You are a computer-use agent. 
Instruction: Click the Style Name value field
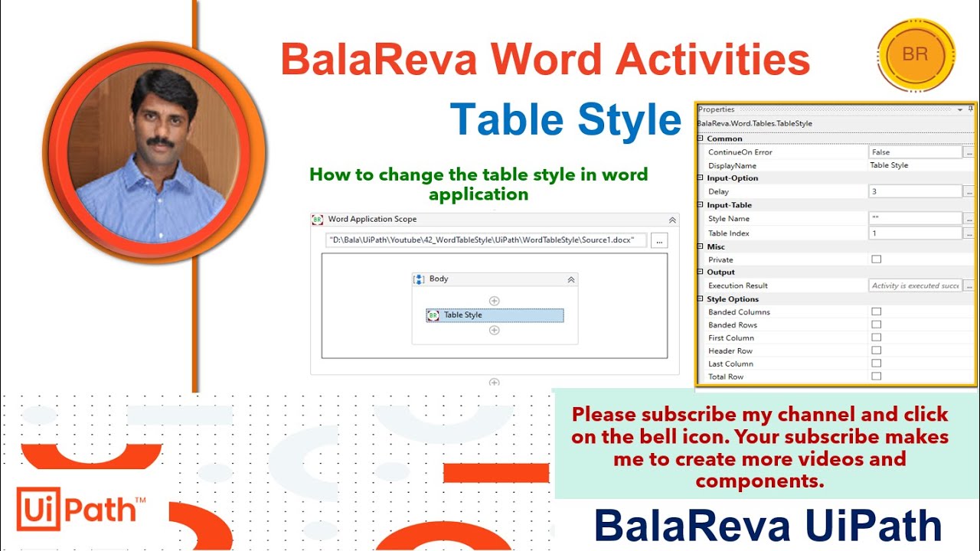(x=916, y=219)
